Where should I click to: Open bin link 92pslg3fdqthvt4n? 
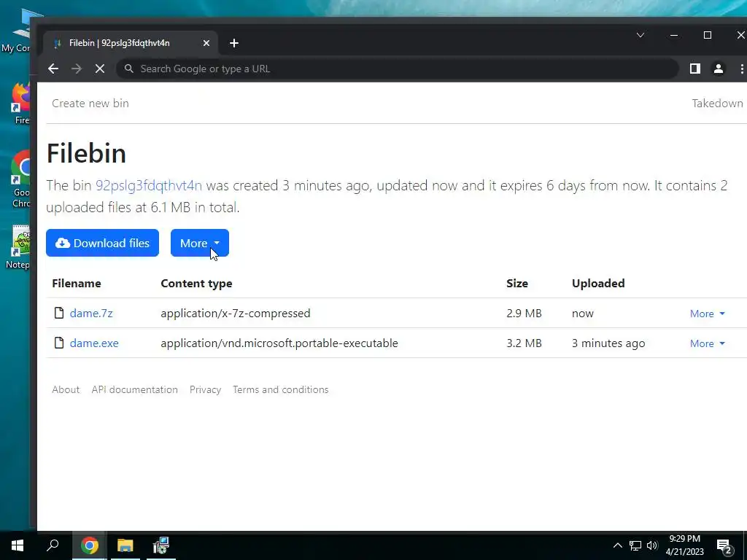coord(149,185)
